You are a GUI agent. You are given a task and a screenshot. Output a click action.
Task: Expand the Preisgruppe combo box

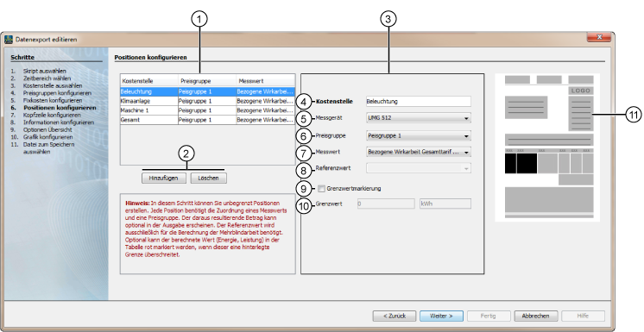tap(419, 135)
